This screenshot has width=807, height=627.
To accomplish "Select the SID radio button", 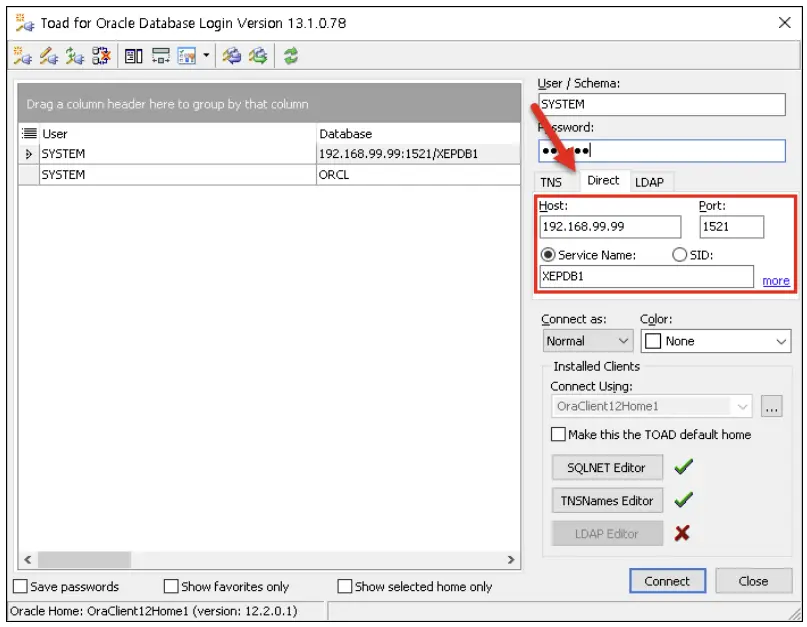I will tap(679, 255).
